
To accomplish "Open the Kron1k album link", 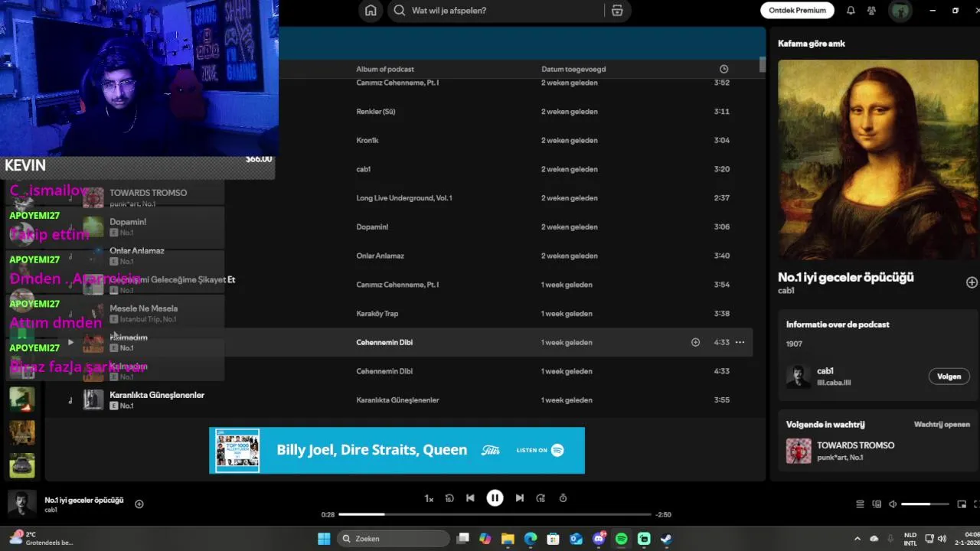I will pos(367,141).
